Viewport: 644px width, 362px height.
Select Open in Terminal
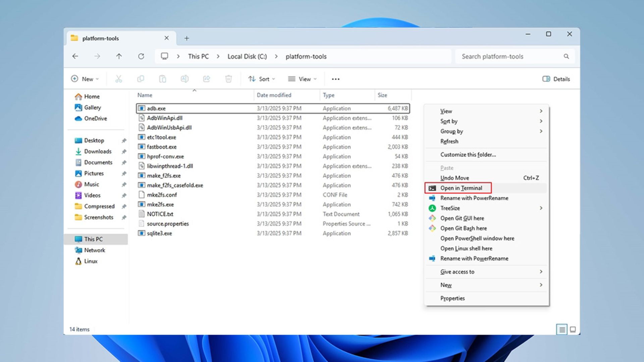[x=486, y=188]
